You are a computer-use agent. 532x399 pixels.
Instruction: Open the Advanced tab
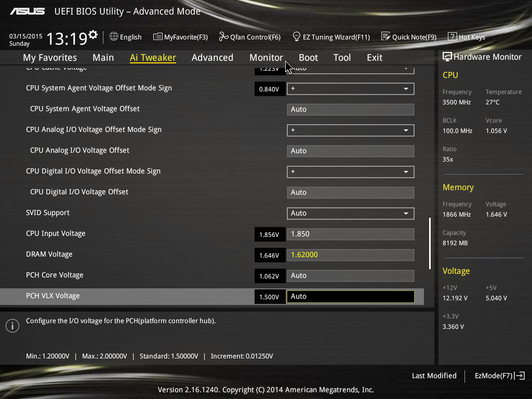pyautogui.click(x=212, y=58)
